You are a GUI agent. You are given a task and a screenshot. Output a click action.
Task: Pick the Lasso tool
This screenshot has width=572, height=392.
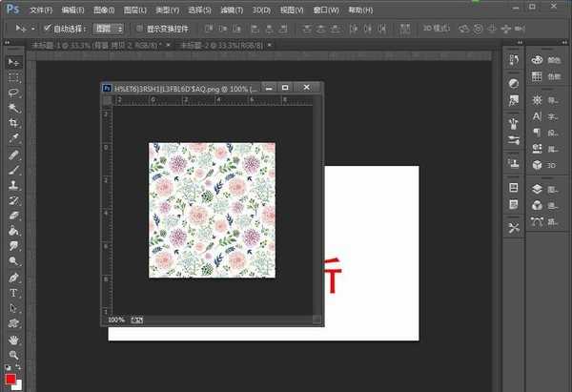[x=14, y=93]
